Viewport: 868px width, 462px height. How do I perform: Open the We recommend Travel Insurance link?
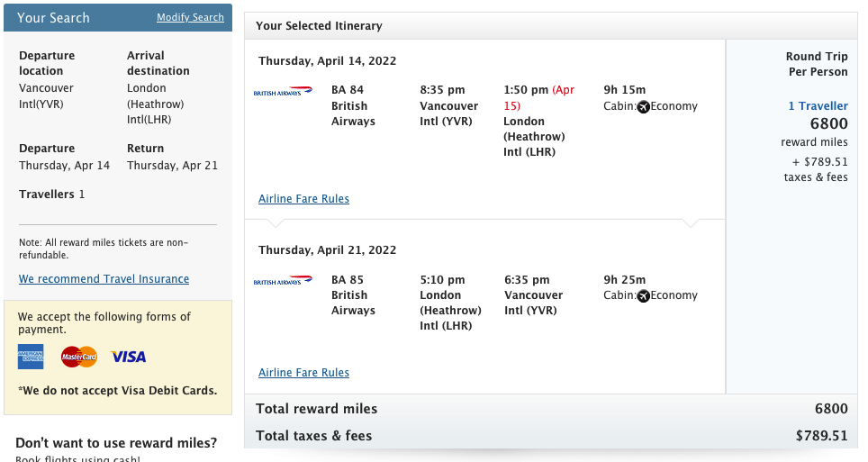[104, 279]
